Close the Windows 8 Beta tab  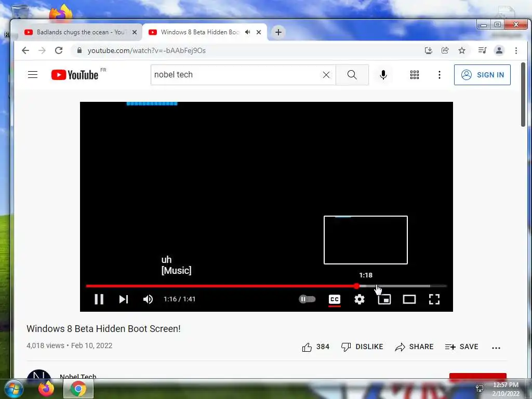point(259,32)
